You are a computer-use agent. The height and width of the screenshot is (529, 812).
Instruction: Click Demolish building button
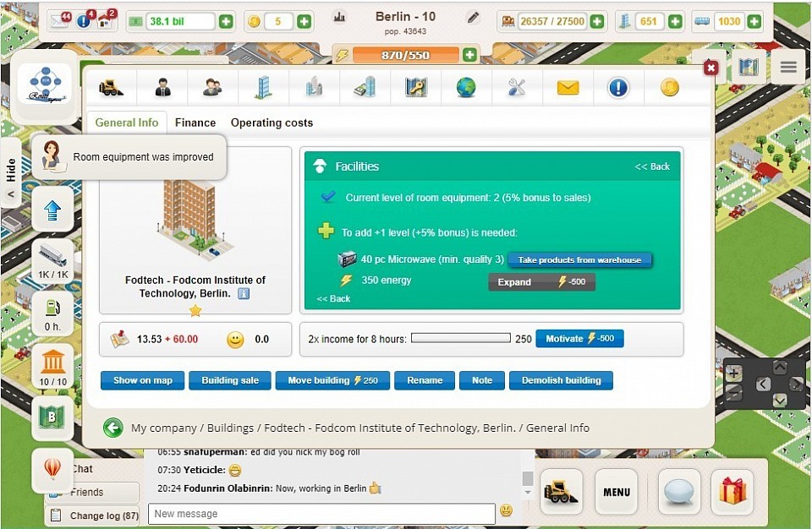coord(562,380)
